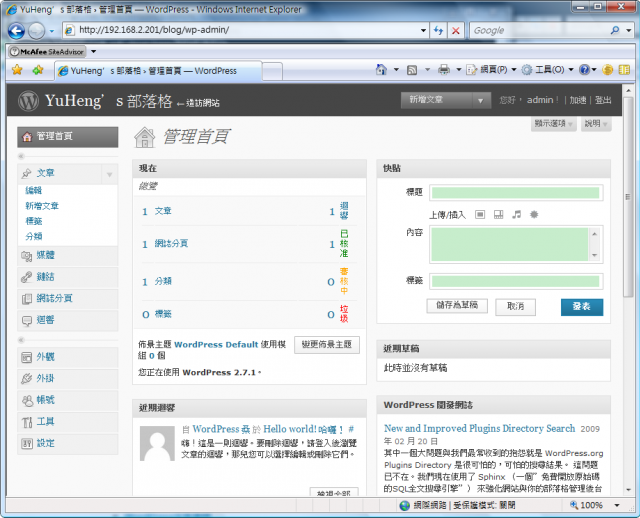
Task: Click 新增文章 link in the sidebar
Action: click(x=42, y=206)
